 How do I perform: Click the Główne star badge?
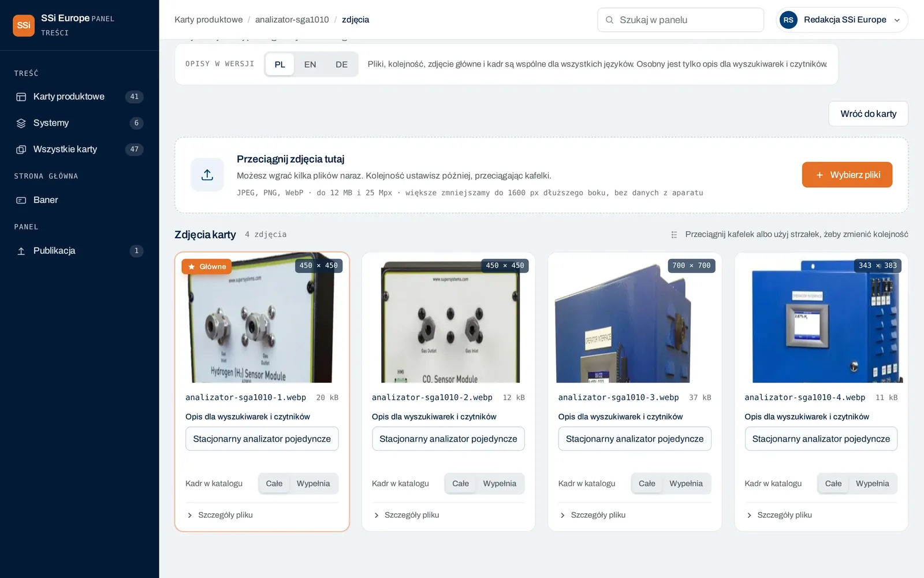pos(207,266)
